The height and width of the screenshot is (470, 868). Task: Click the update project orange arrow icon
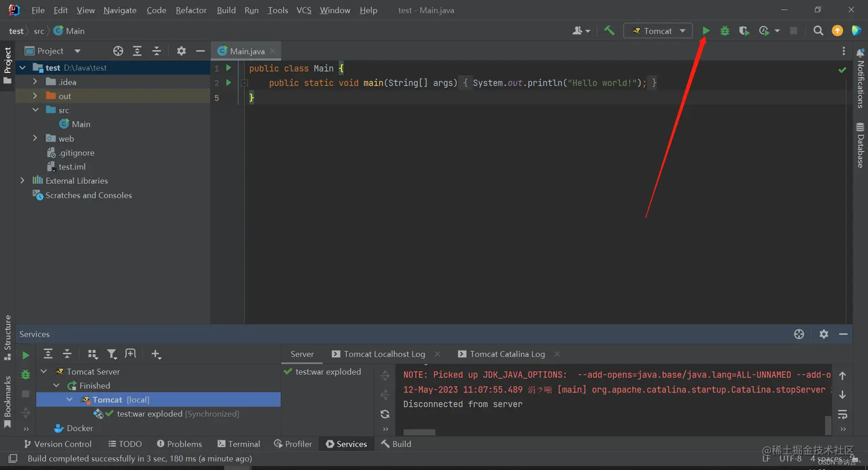pos(837,30)
